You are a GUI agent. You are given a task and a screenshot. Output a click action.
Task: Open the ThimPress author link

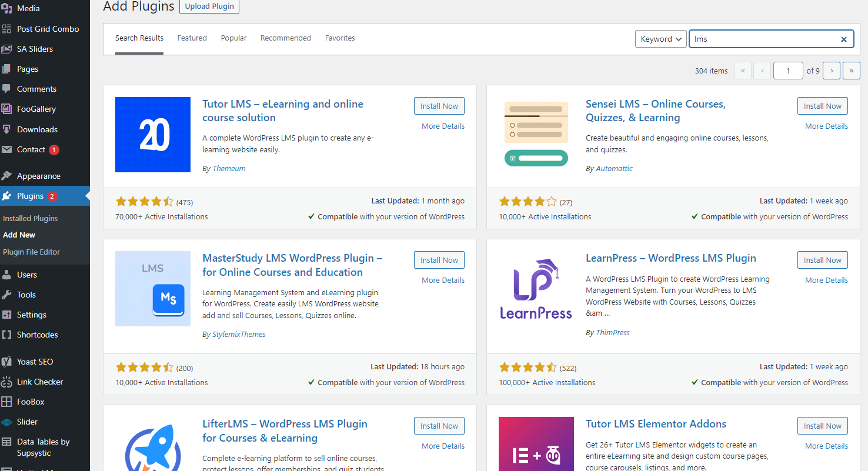(x=613, y=333)
